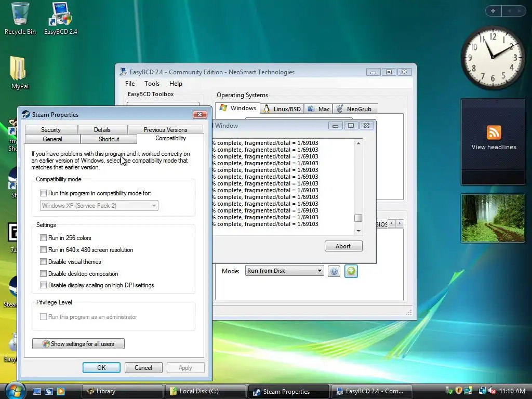Image resolution: width=532 pixels, height=399 pixels.
Task: Switch to the General tab
Action: [52, 139]
